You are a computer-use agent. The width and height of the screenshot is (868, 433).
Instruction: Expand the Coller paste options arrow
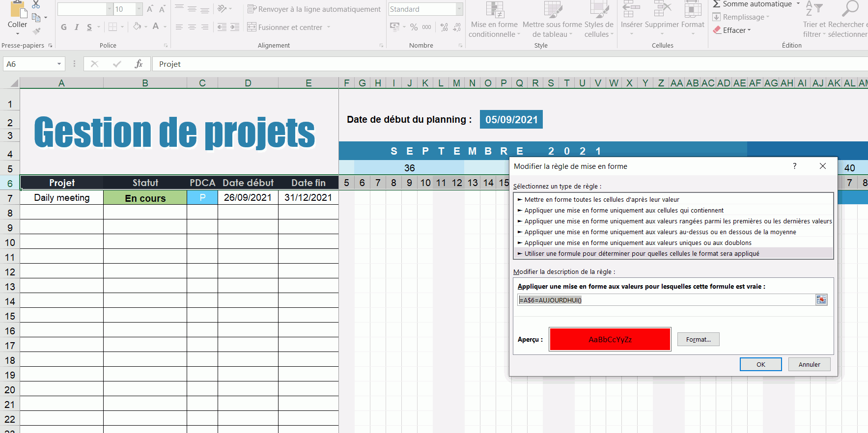pyautogui.click(x=18, y=34)
